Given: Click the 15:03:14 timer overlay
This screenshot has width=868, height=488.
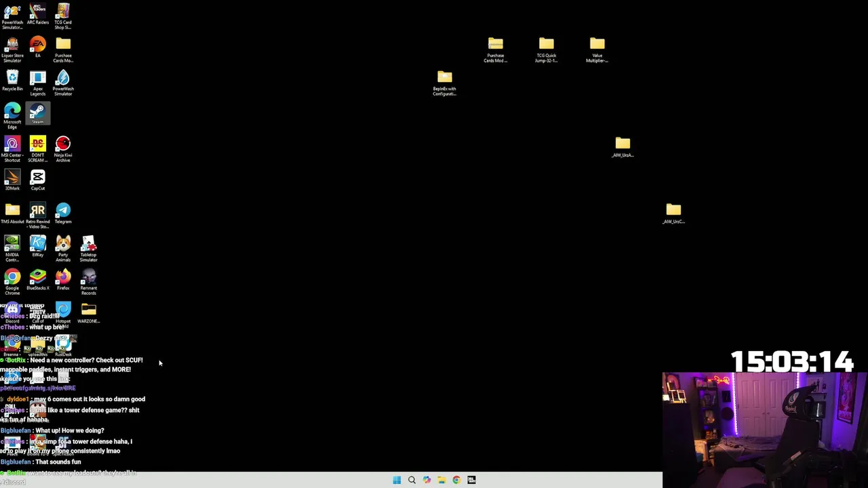Looking at the screenshot, I should [x=792, y=361].
